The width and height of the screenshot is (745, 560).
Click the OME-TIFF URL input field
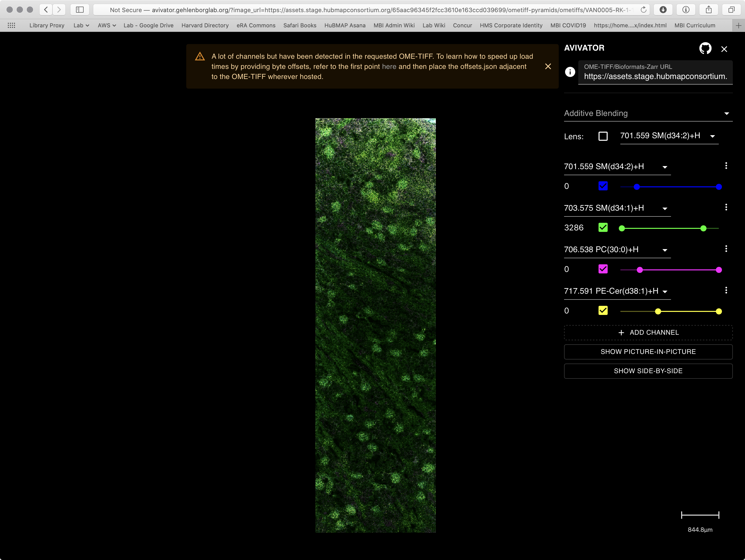pos(655,76)
